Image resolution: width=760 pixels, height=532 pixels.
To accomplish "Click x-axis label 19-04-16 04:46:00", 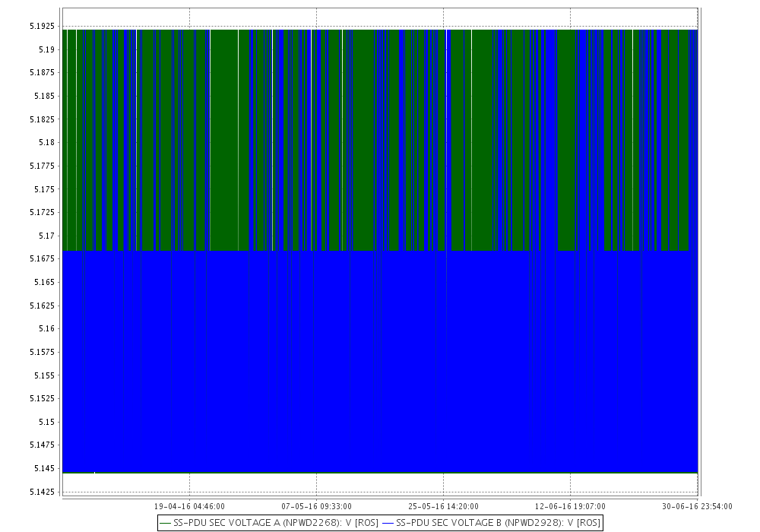I will click(x=189, y=506).
